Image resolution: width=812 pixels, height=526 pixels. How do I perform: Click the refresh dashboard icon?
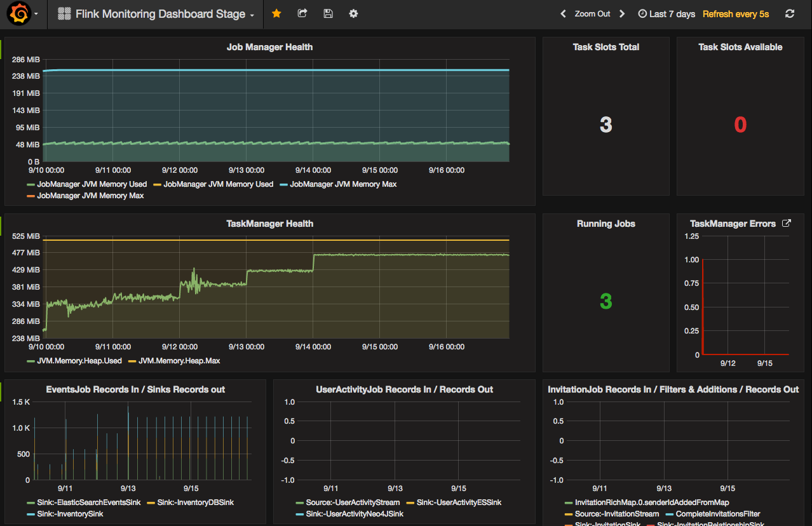[x=790, y=13]
